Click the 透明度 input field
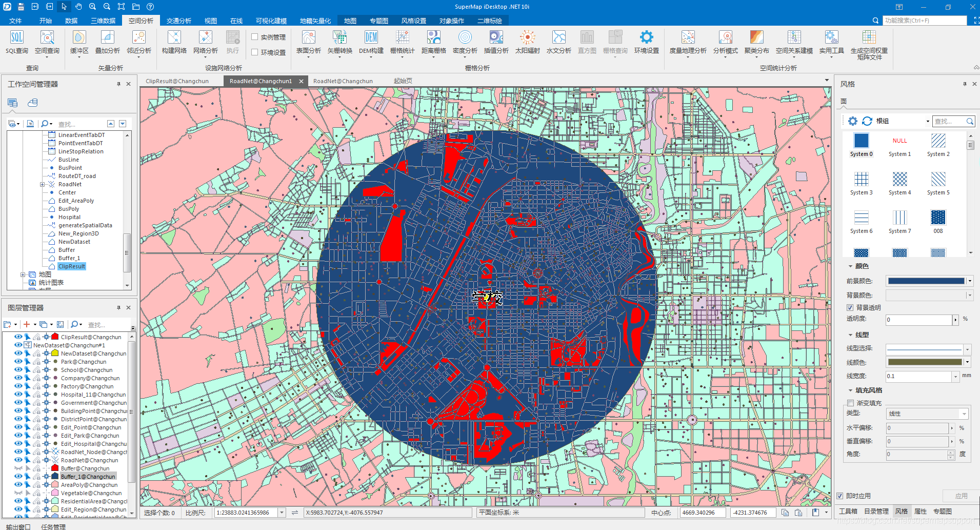The width and height of the screenshot is (980, 530). (919, 320)
